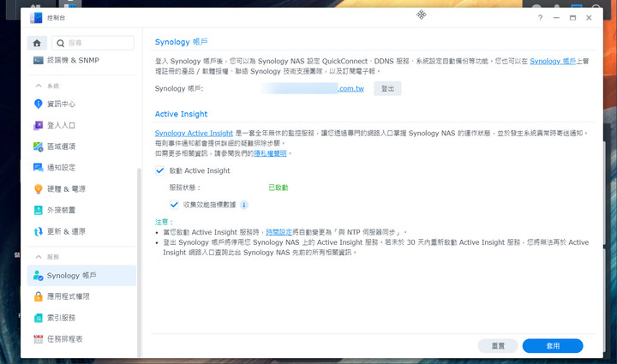Click the 登出 button

click(387, 88)
